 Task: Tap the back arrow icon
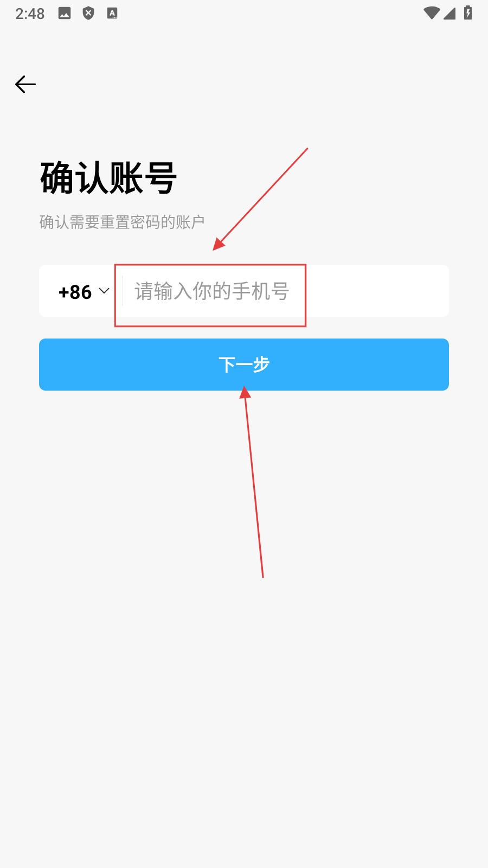coord(25,84)
